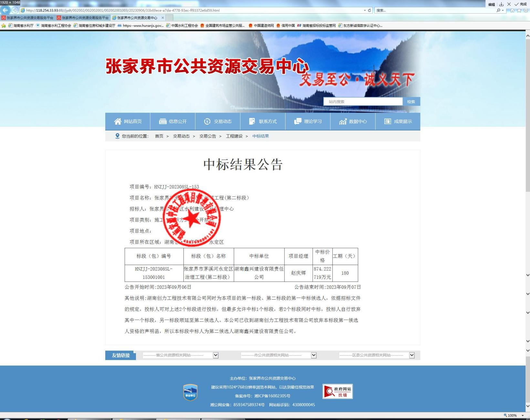Click the 事业单位 shield badge in footer
Screen dimensions: 530x420
click(x=190, y=392)
